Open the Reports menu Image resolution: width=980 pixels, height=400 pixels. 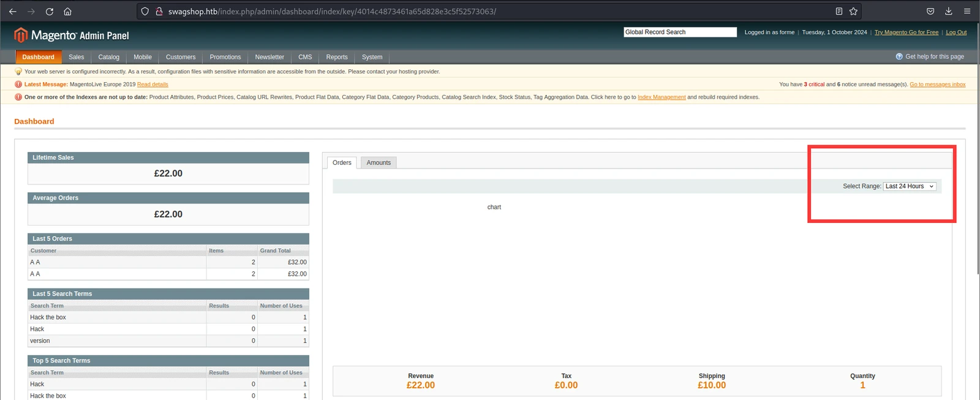tap(337, 57)
